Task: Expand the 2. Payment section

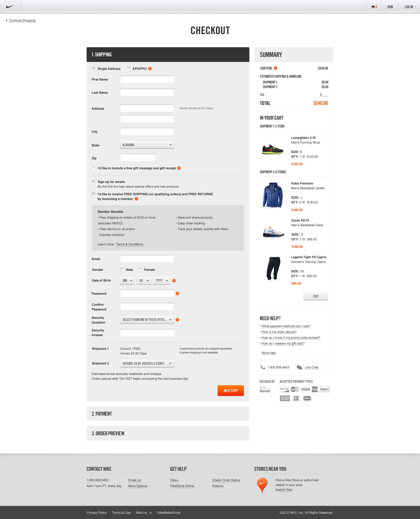Action: coord(168,414)
